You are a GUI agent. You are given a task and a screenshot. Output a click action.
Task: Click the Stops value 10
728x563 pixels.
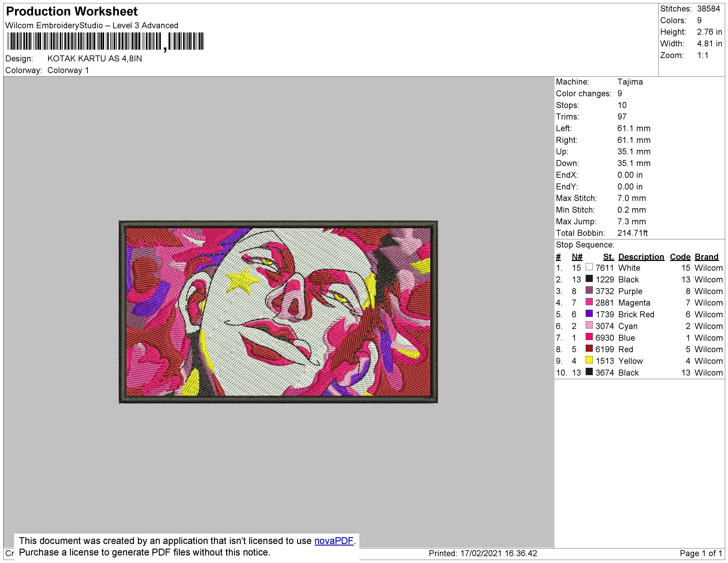point(622,105)
